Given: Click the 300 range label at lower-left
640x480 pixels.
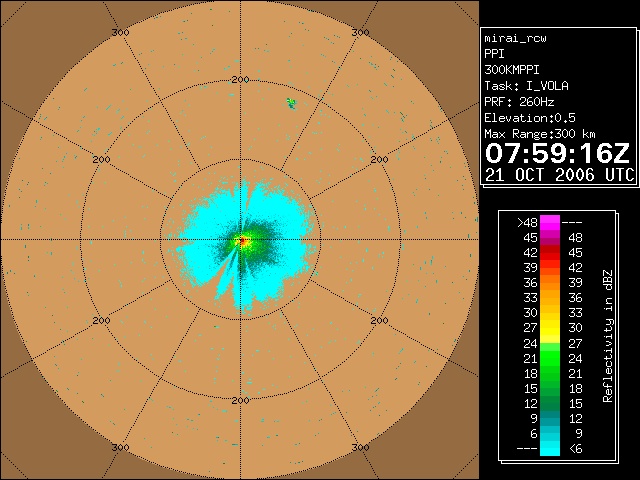Looking at the screenshot, I should click(x=120, y=447).
